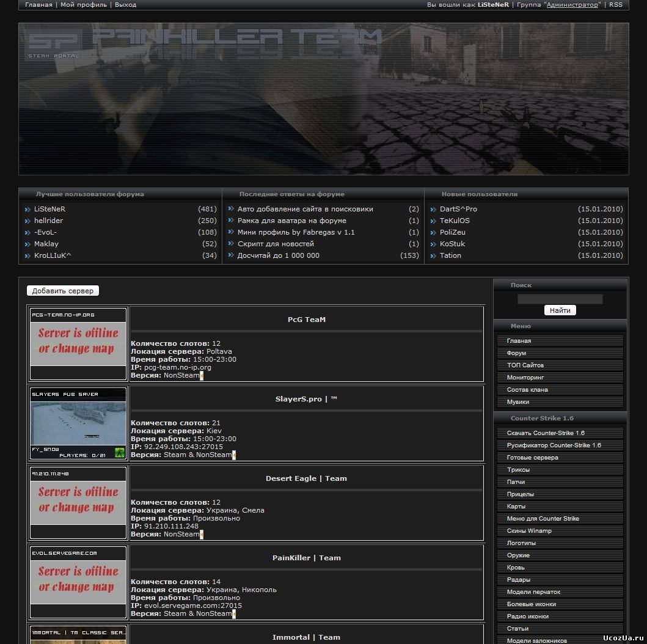The height and width of the screenshot is (644, 647).
Task: Open Статьи sidebar link
Action: click(560, 629)
